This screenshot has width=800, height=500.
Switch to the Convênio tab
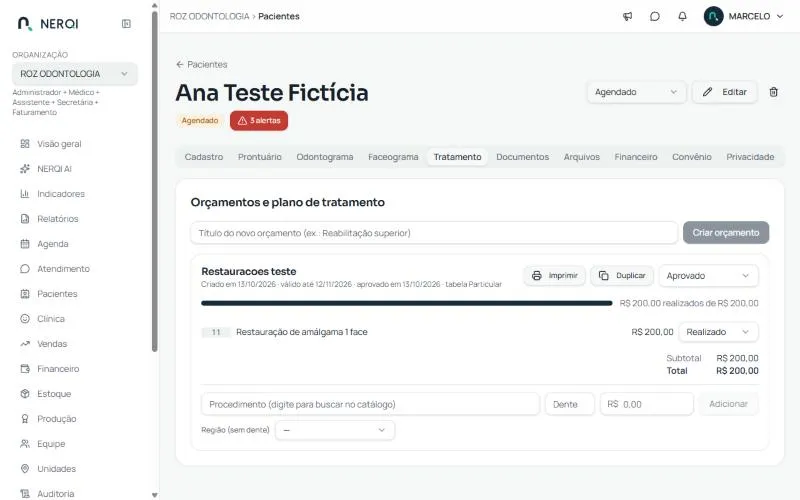(691, 157)
